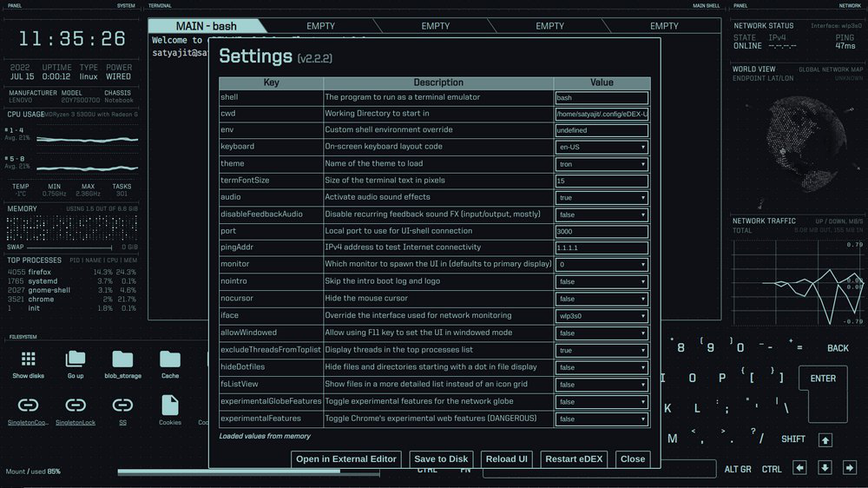The height and width of the screenshot is (488, 868).
Task: Click the M key on on-screen keyboard
Action: pyautogui.click(x=672, y=439)
